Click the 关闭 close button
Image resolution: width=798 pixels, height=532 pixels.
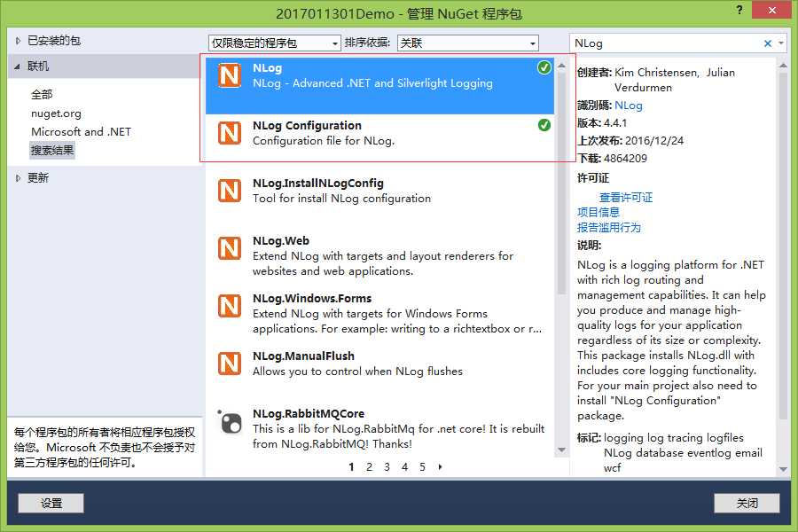pos(747,504)
